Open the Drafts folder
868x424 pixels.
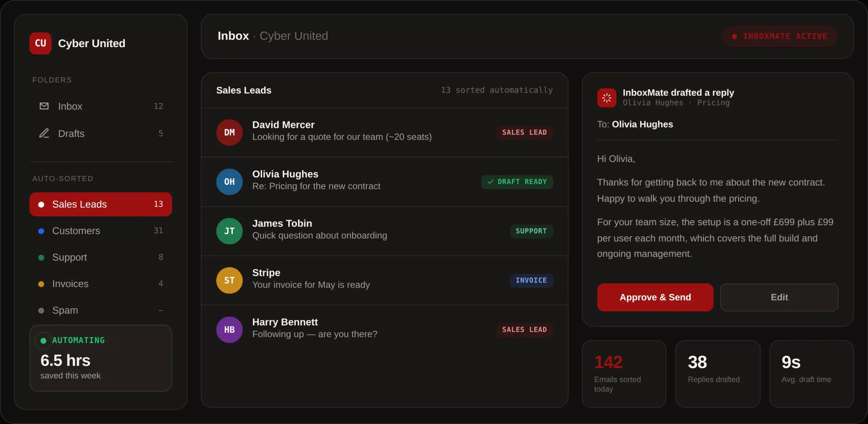pyautogui.click(x=101, y=133)
